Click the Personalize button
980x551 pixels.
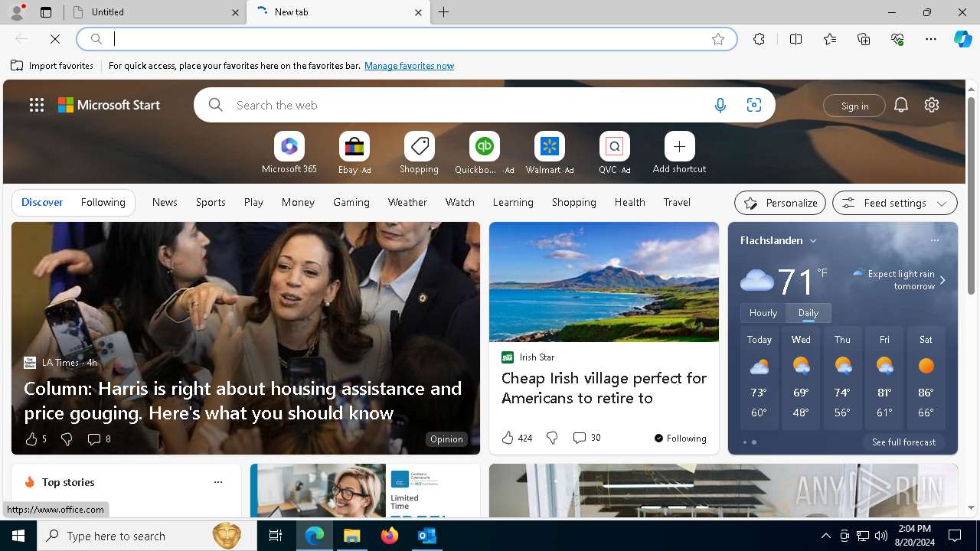tap(780, 203)
